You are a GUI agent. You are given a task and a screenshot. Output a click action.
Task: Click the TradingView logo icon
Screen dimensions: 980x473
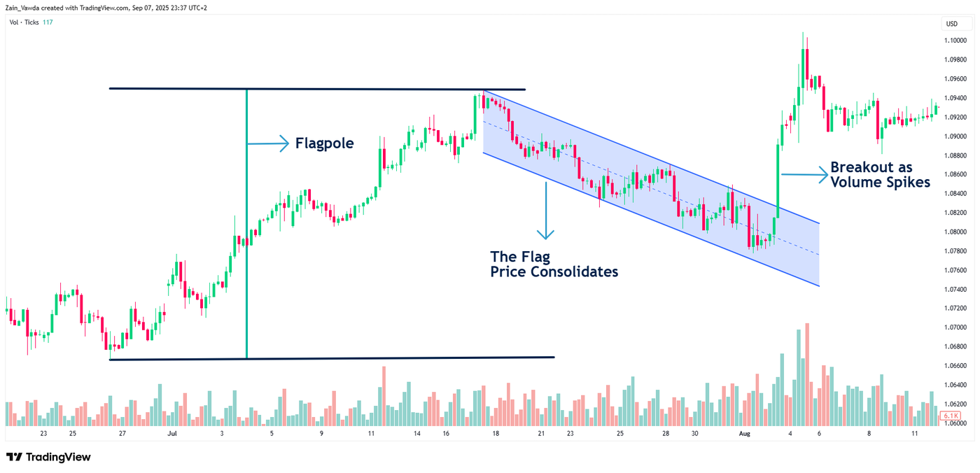tap(14, 457)
